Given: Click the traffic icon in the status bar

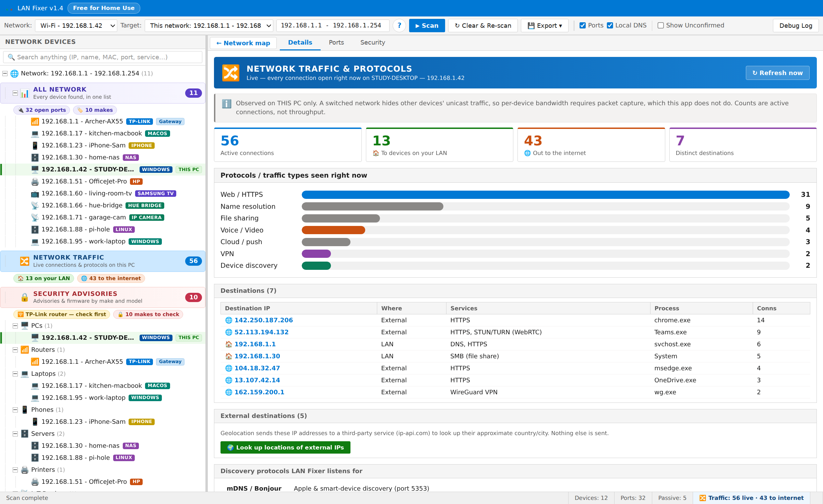Looking at the screenshot, I should 703,498.
